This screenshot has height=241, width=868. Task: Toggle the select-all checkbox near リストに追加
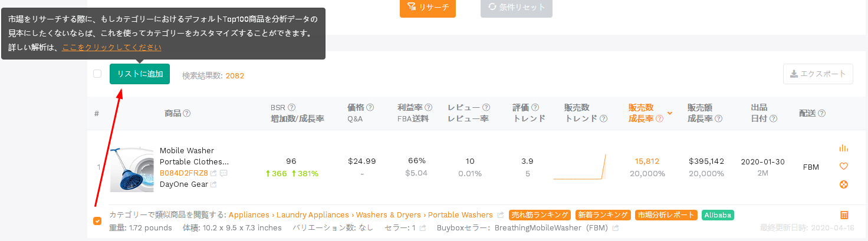click(x=97, y=74)
